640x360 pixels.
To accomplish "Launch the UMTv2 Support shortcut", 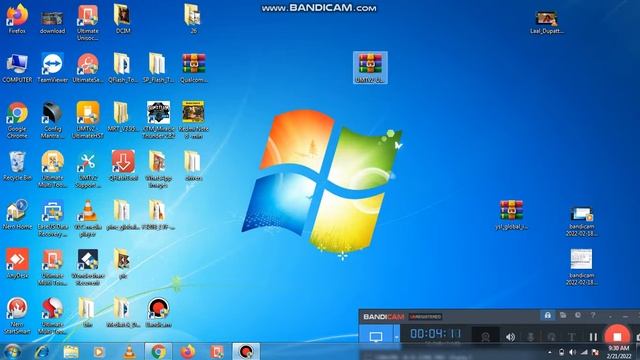I will (88, 169).
